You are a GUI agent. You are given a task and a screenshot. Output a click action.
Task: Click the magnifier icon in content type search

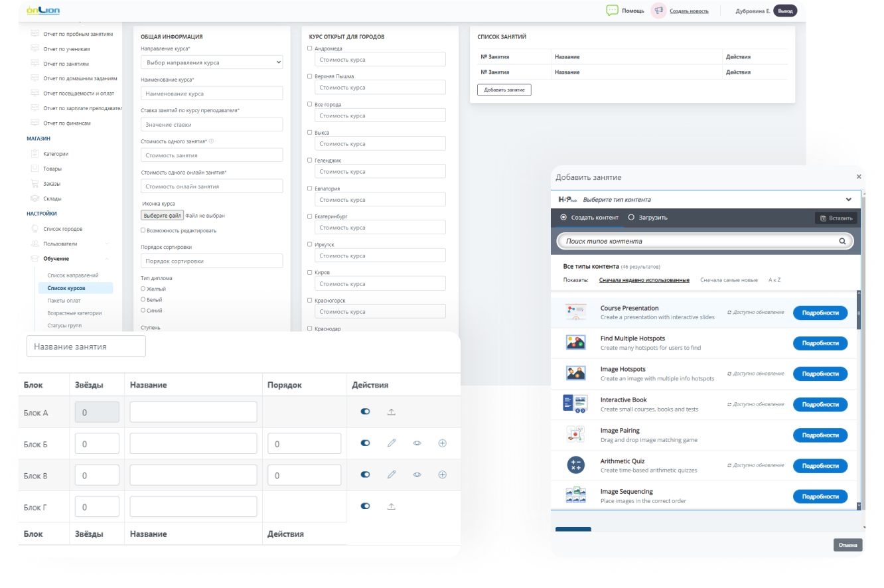pos(843,242)
